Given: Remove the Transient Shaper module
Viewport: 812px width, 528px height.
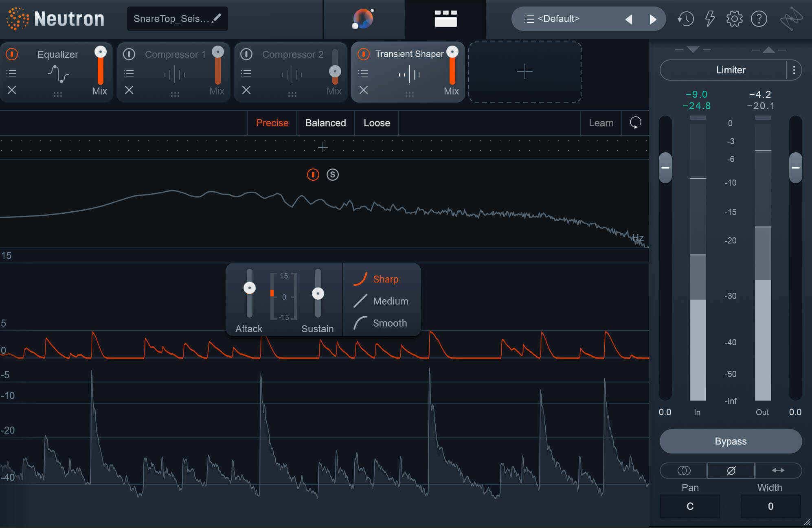Looking at the screenshot, I should coord(364,90).
